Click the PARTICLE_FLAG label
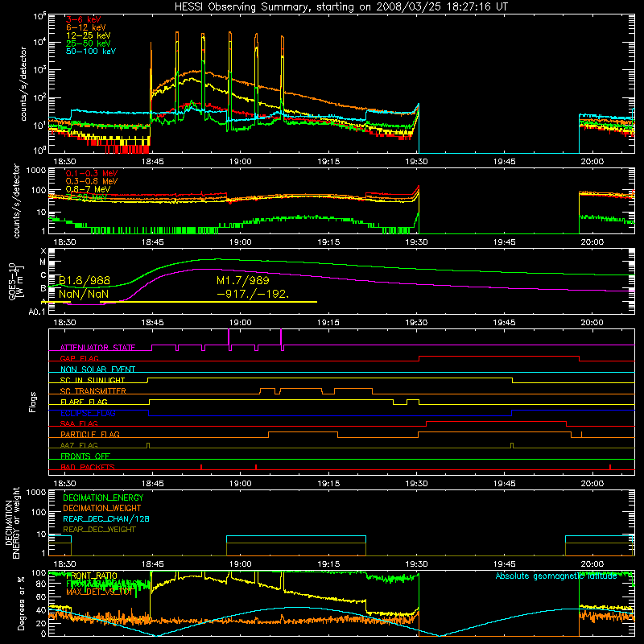Image resolution: width=644 pixels, height=644 pixels. [90, 435]
